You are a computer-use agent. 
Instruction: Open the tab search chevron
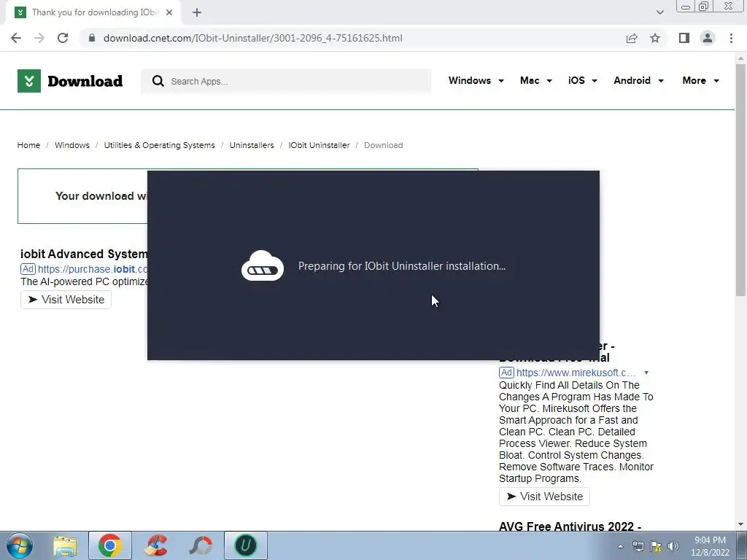coord(659,12)
